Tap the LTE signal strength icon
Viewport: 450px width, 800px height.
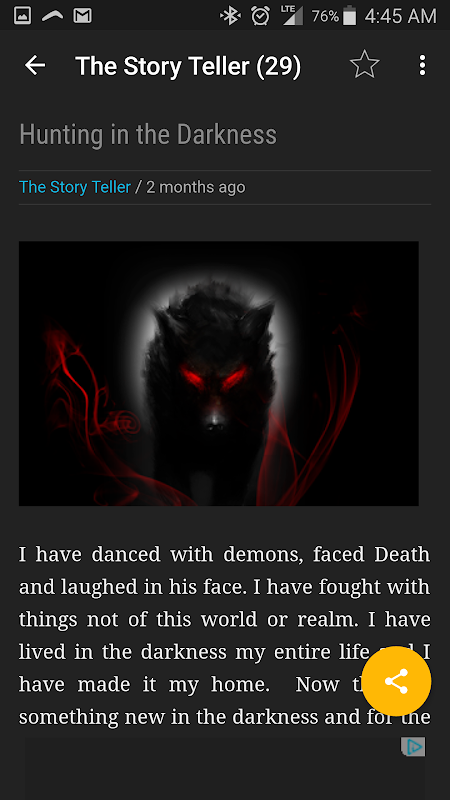(292, 16)
